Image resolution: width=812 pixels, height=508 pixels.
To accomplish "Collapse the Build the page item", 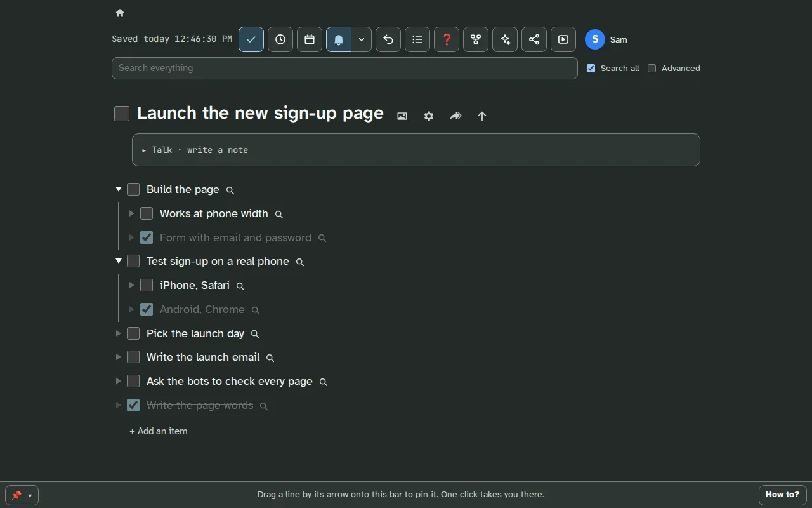I will [119, 189].
